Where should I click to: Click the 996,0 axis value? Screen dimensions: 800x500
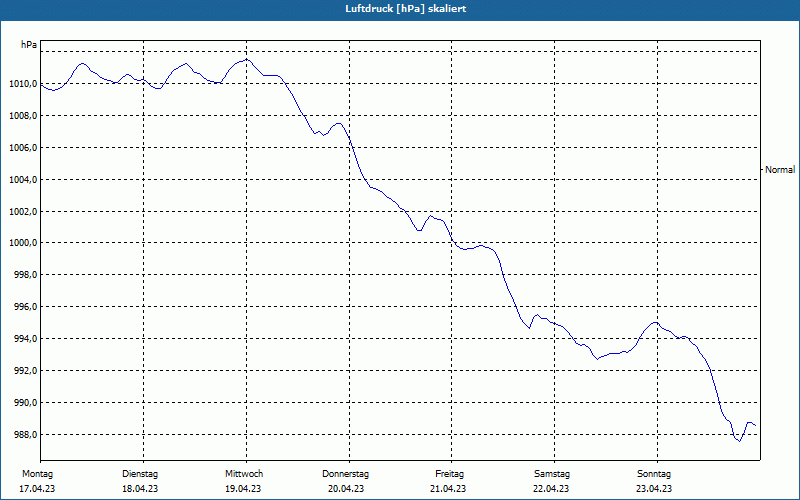(26, 307)
